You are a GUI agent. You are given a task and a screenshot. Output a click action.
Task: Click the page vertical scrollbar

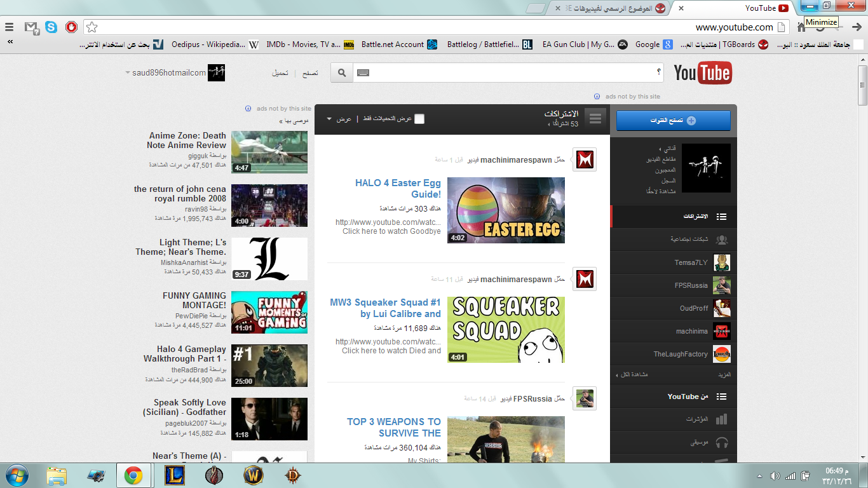(x=862, y=86)
